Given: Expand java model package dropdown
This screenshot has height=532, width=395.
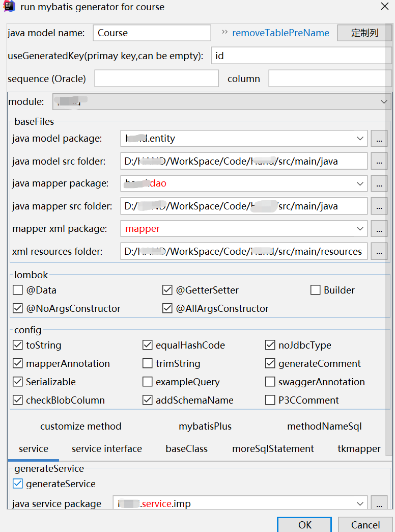Looking at the screenshot, I should 360,139.
